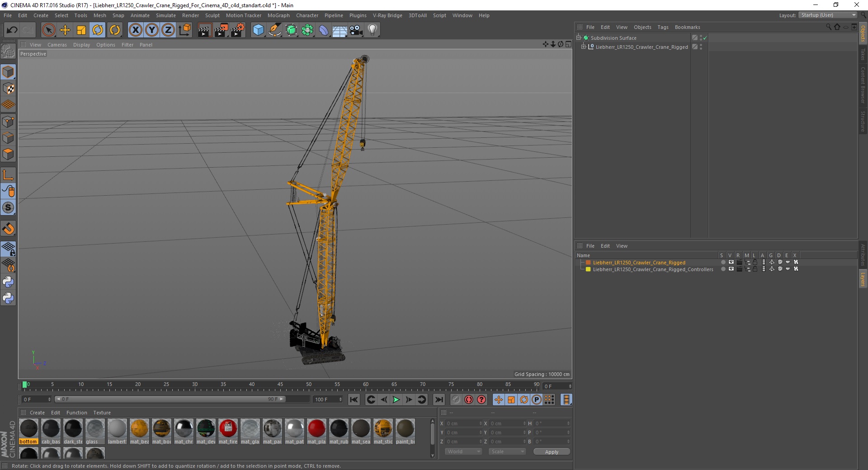Select the lambert1 material sphere
Image resolution: width=868 pixels, height=470 pixels.
tap(117, 428)
